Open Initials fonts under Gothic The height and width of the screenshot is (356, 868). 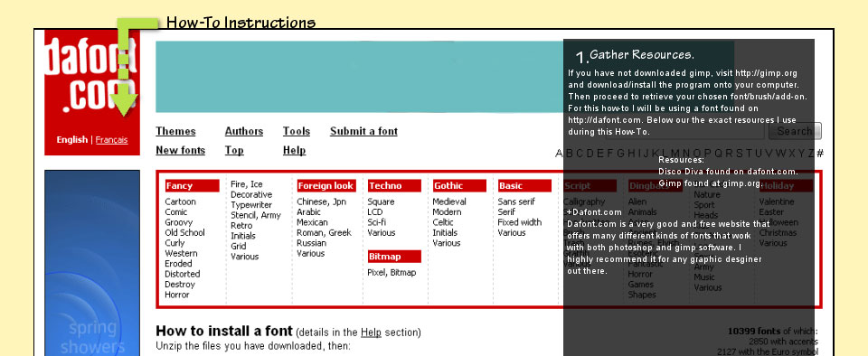[x=445, y=233]
